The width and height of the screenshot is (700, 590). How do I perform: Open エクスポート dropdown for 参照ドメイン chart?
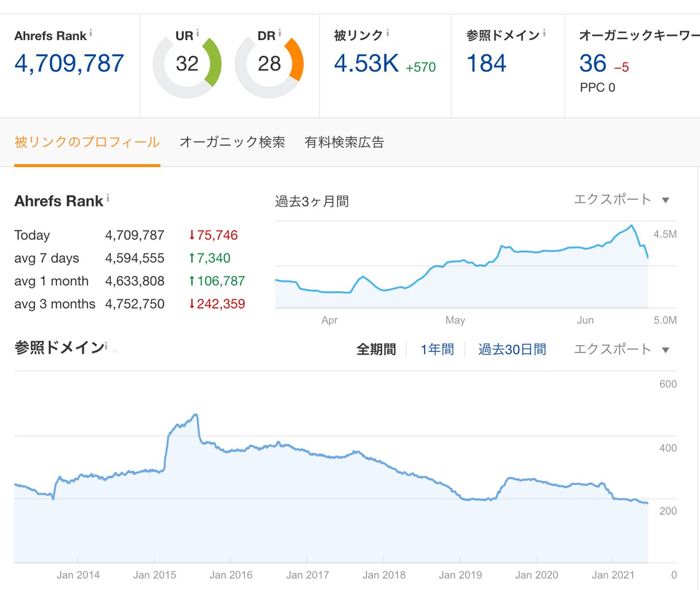pos(622,349)
